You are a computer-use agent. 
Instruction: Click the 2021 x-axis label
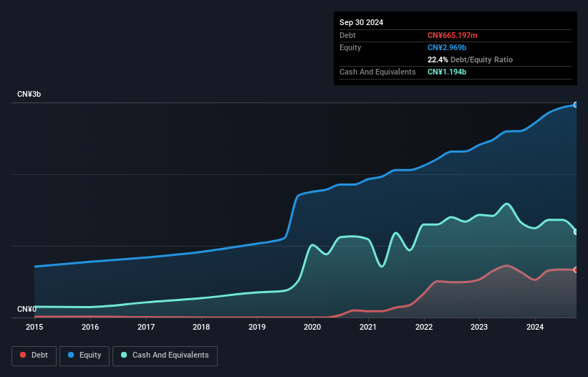point(368,327)
